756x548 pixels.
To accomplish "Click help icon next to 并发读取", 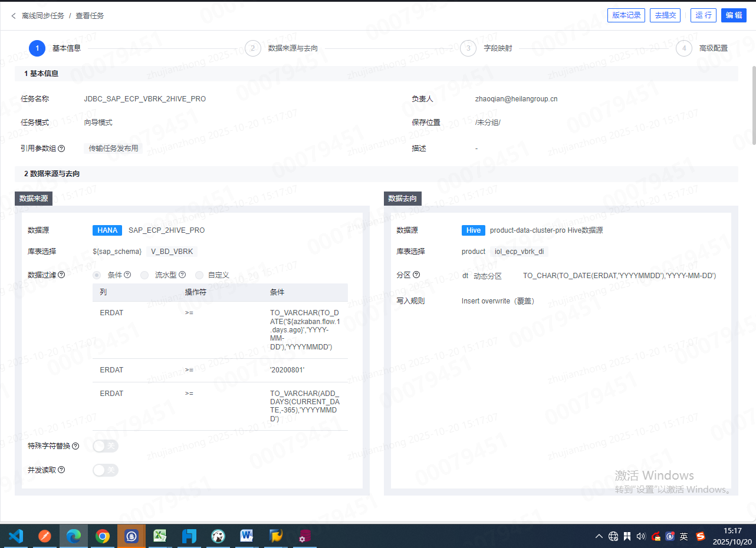I will coord(61,470).
